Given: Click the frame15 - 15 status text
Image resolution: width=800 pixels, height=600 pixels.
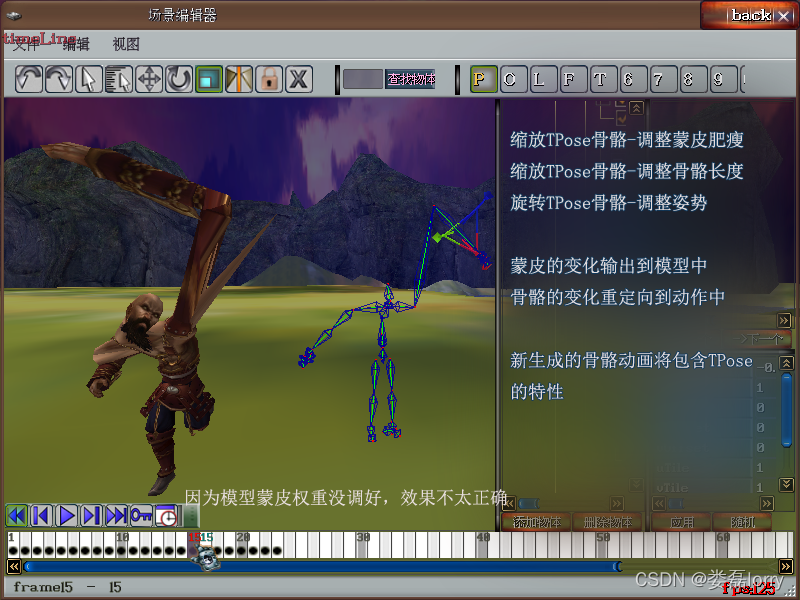Looking at the screenshot, I should tap(67, 587).
